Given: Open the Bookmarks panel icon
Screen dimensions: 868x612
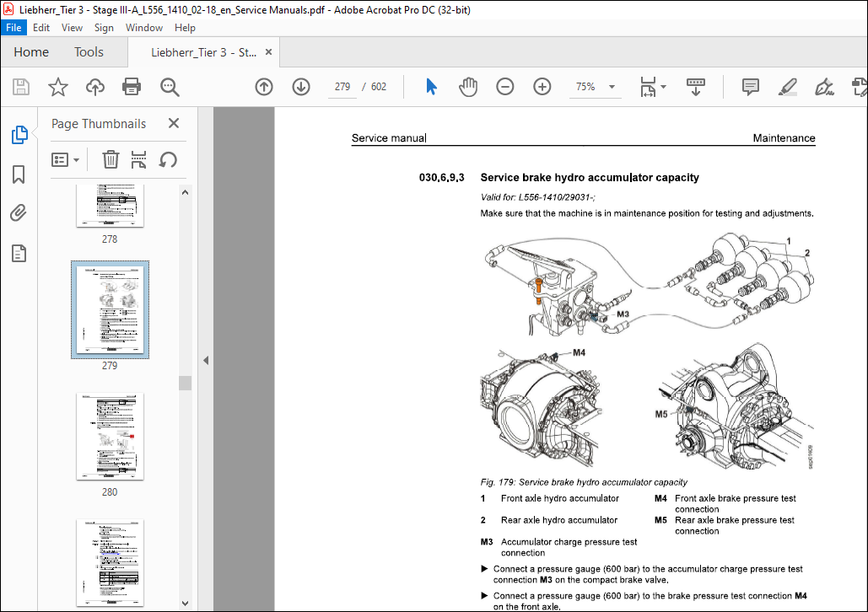Looking at the screenshot, I should 19,174.
